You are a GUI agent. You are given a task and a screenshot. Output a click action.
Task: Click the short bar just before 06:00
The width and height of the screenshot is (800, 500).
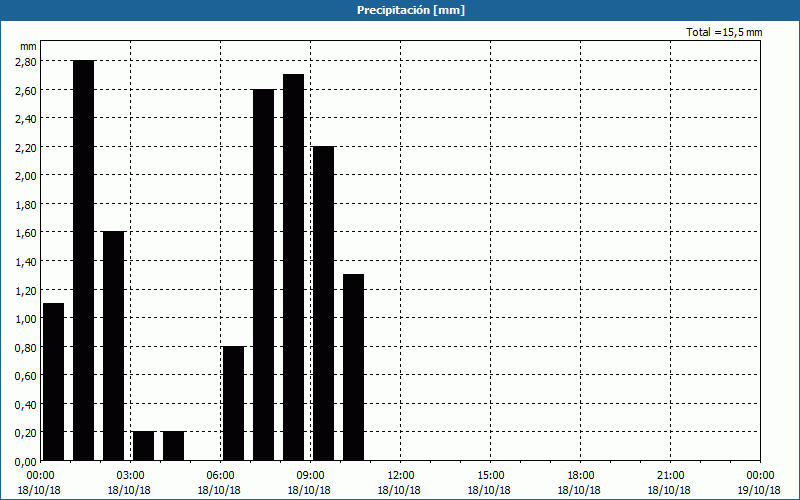coord(173,446)
